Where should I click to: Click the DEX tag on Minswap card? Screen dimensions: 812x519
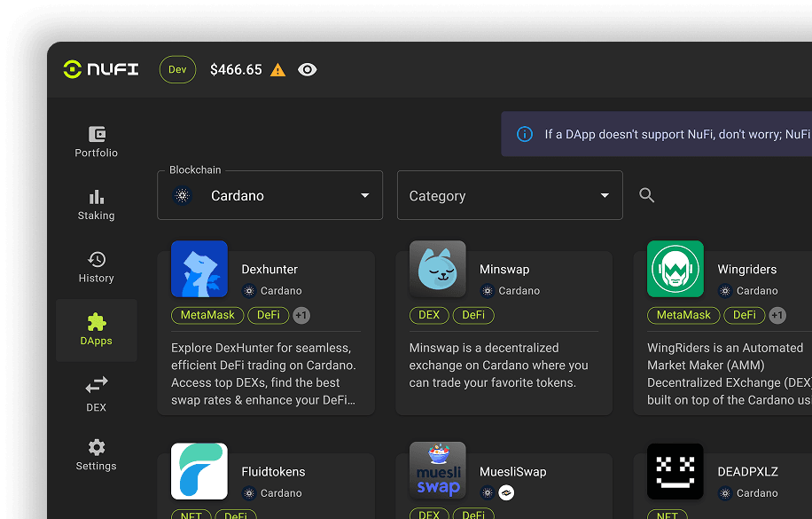pyautogui.click(x=429, y=315)
